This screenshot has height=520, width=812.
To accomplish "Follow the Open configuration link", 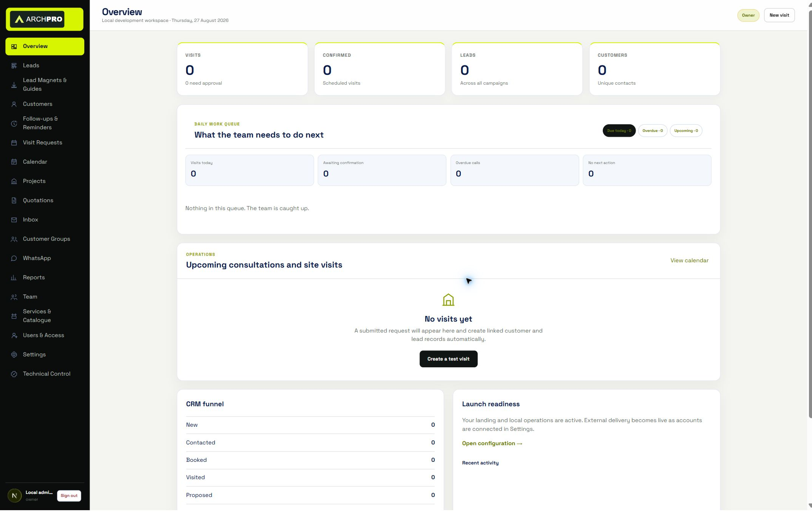I will [492, 444].
